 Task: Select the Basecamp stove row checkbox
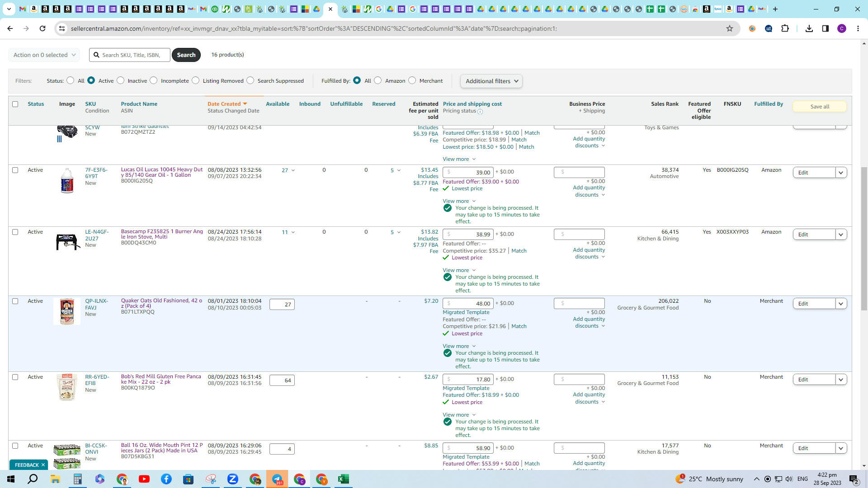tap(15, 232)
